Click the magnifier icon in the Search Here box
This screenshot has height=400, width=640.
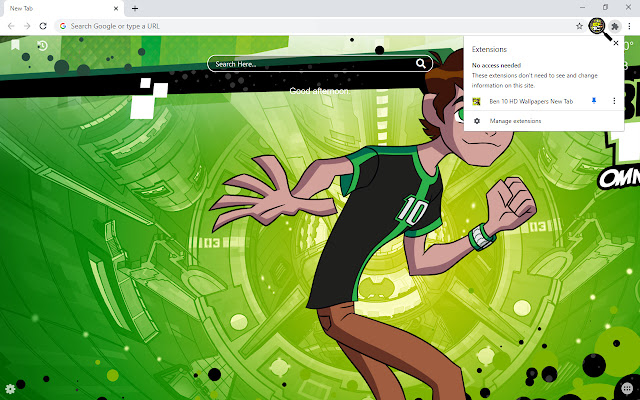pos(420,63)
